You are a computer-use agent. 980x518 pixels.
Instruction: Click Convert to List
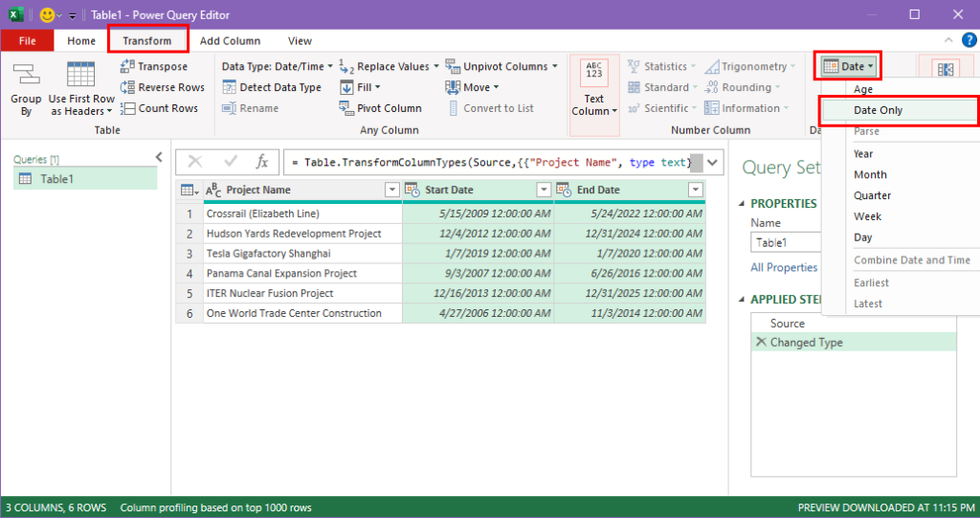point(491,108)
